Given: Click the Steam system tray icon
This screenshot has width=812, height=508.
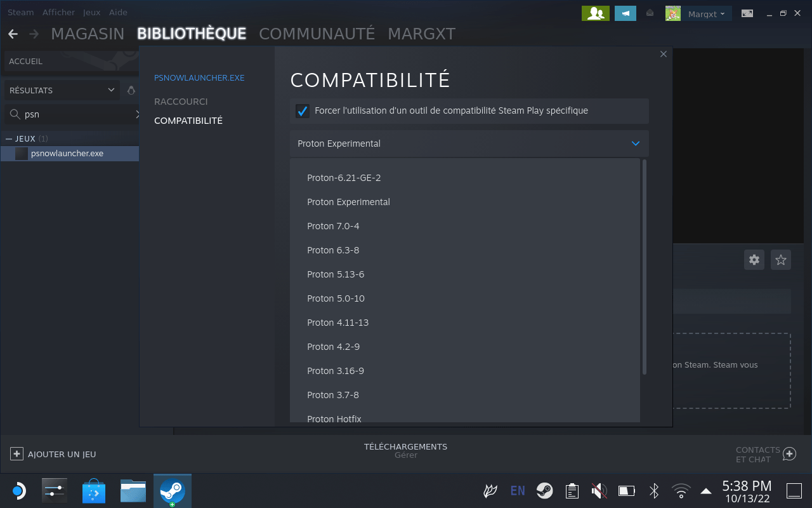Looking at the screenshot, I should point(544,491).
